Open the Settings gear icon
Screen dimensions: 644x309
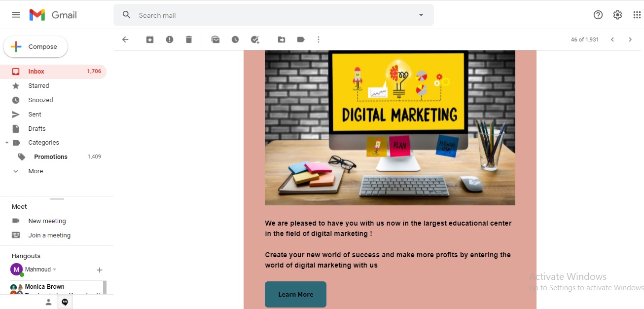point(617,15)
